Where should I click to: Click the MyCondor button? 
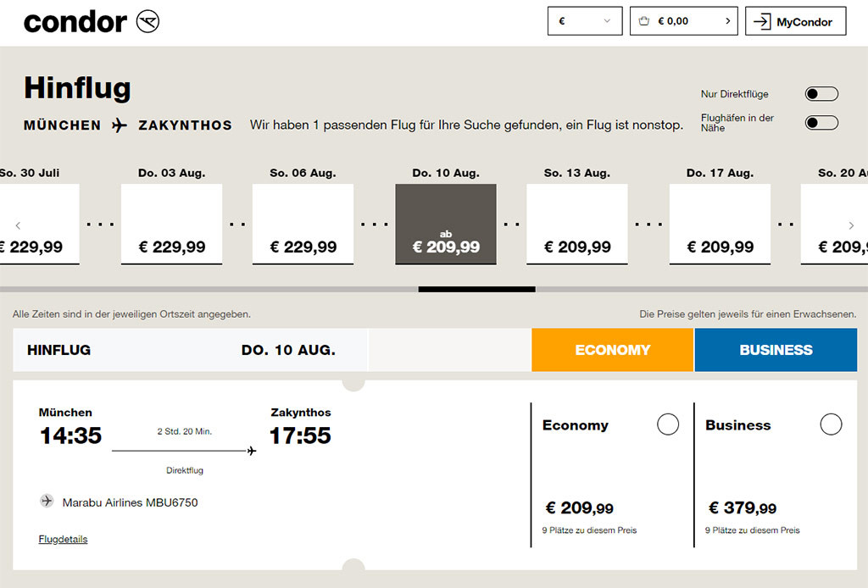tap(795, 22)
